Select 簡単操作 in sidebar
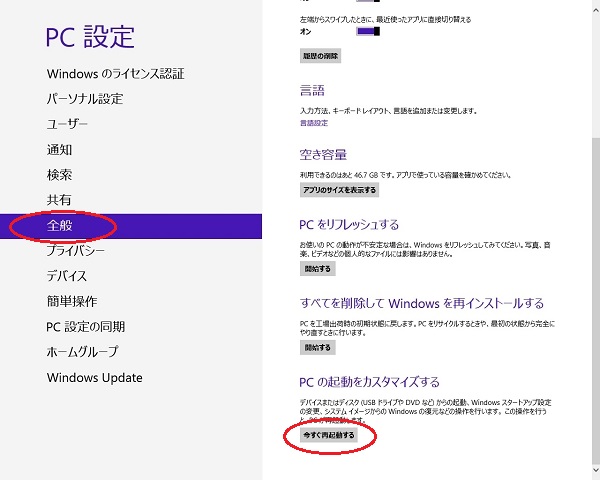Image resolution: width=600 pixels, height=480 pixels. pyautogui.click(x=72, y=301)
